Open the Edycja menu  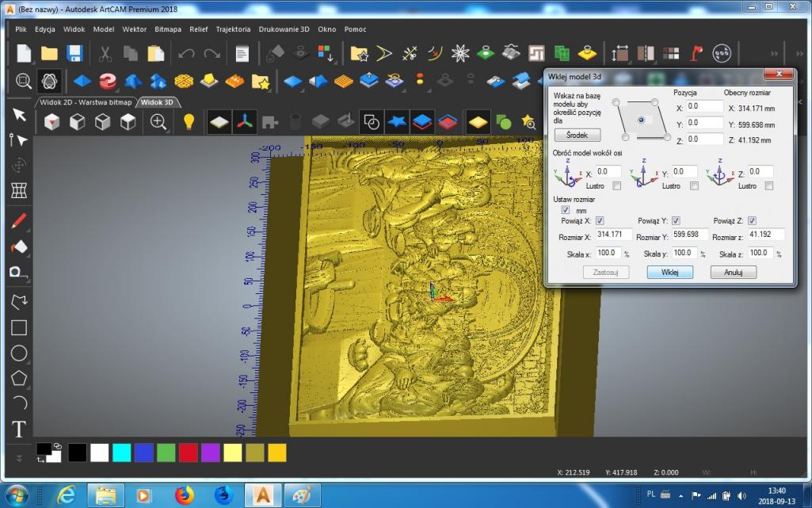(x=45, y=29)
